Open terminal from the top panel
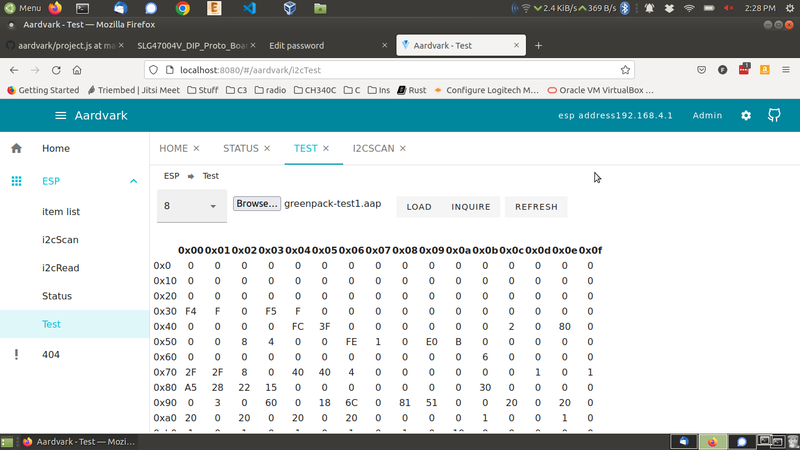This screenshot has height=450, width=800. click(82, 8)
